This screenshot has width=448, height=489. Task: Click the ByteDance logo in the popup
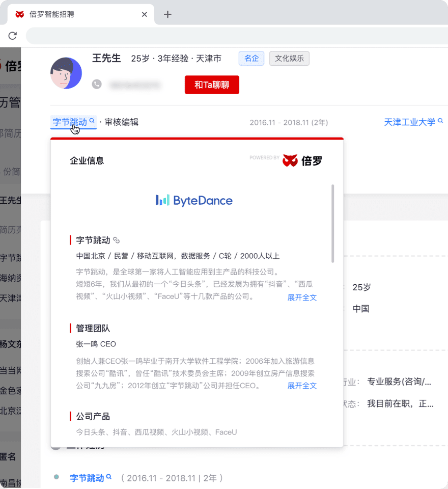[x=194, y=200]
